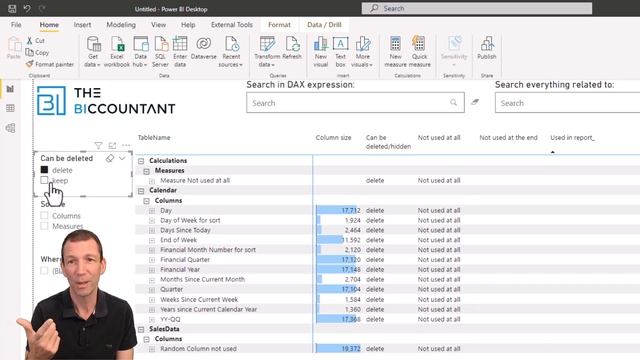The width and height of the screenshot is (640, 360).
Task: Collapse the Columns group under SalesData
Action: coord(147,339)
